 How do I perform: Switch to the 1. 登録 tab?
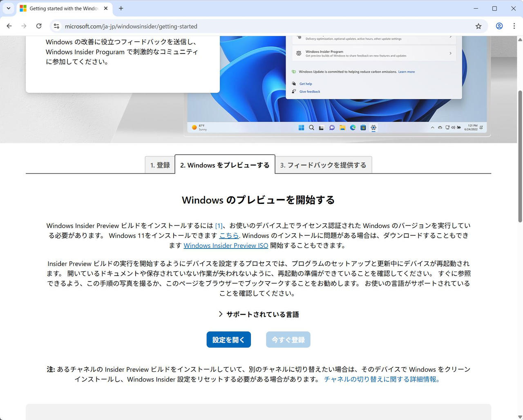[x=160, y=165]
